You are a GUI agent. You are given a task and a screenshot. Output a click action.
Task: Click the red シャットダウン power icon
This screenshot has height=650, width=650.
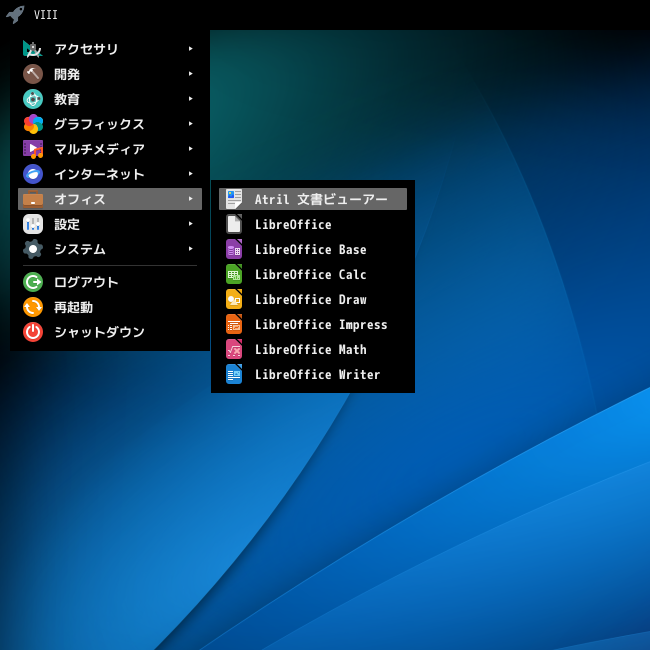coord(33,332)
